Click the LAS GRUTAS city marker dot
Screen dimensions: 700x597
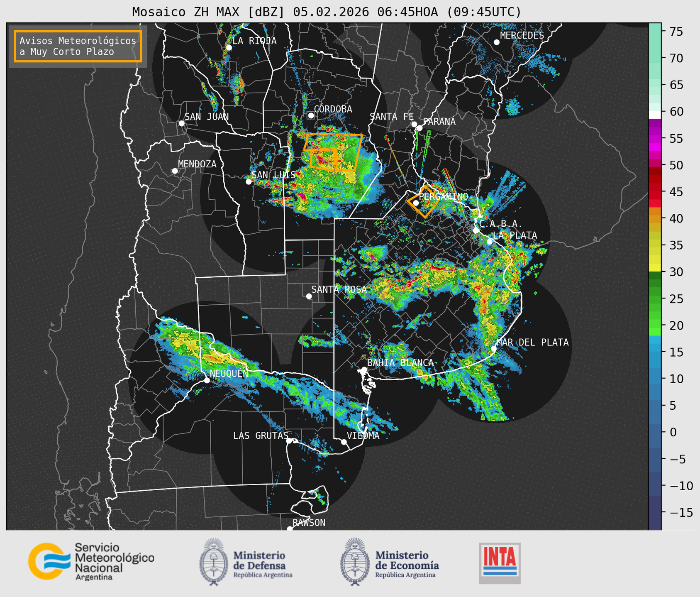(289, 441)
